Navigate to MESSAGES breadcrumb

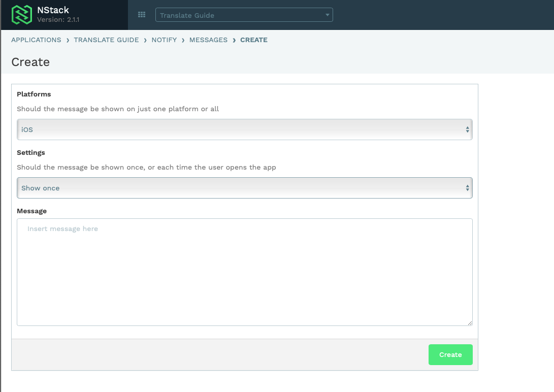pos(209,40)
